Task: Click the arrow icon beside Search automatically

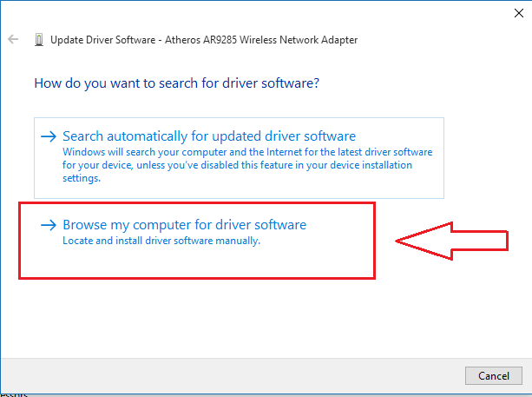Action: coord(49,136)
